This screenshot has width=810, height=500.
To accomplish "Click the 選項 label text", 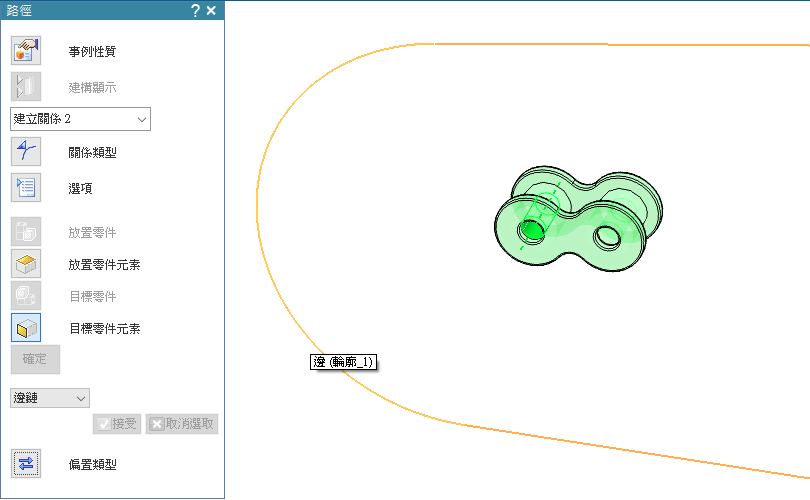I will coord(80,189).
